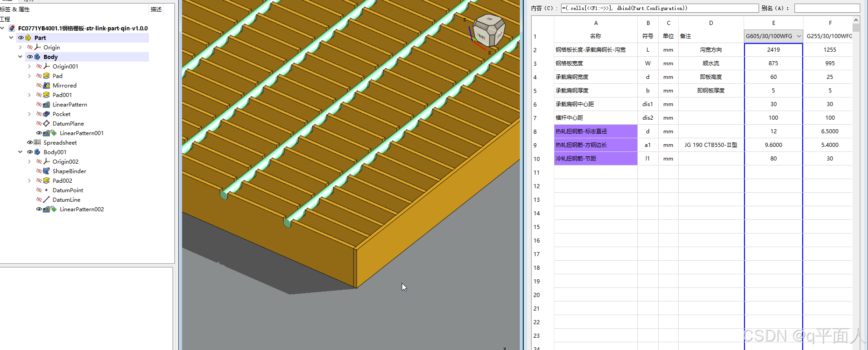The height and width of the screenshot is (350, 868).
Task: Click the LinearPattern002 feature icon
Action: point(46,209)
